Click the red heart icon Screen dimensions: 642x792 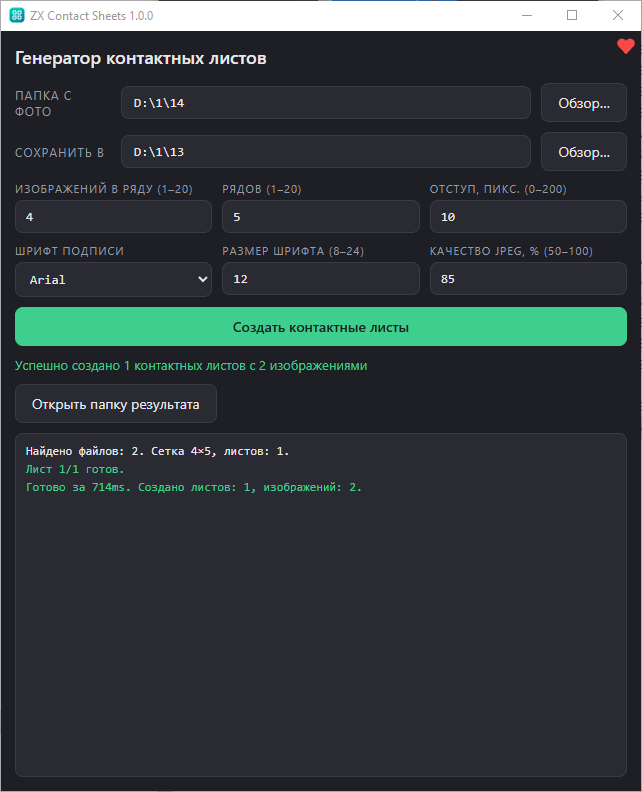click(625, 46)
